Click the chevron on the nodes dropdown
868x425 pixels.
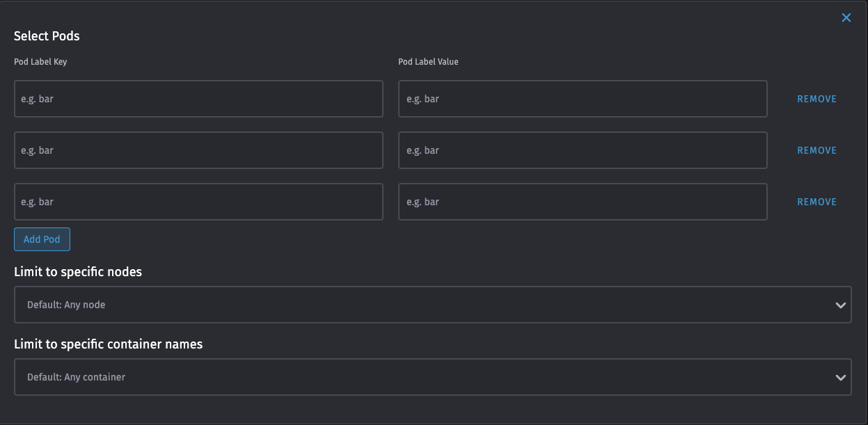pos(840,305)
